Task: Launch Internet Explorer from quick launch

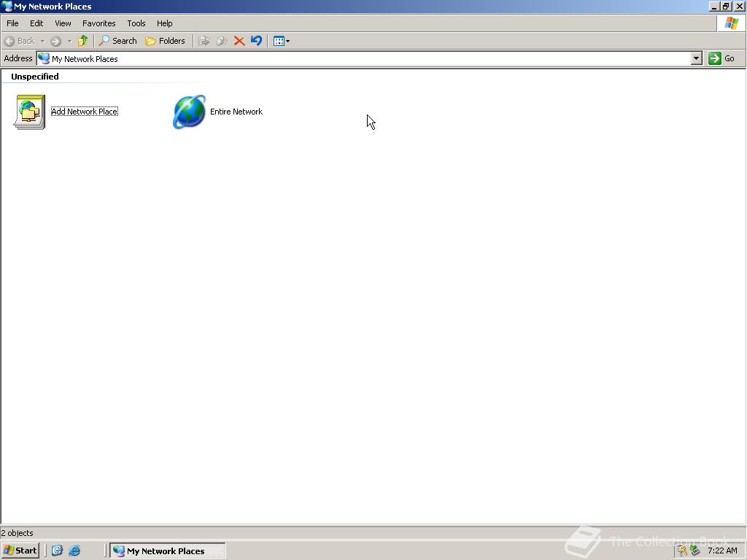Action: (74, 551)
